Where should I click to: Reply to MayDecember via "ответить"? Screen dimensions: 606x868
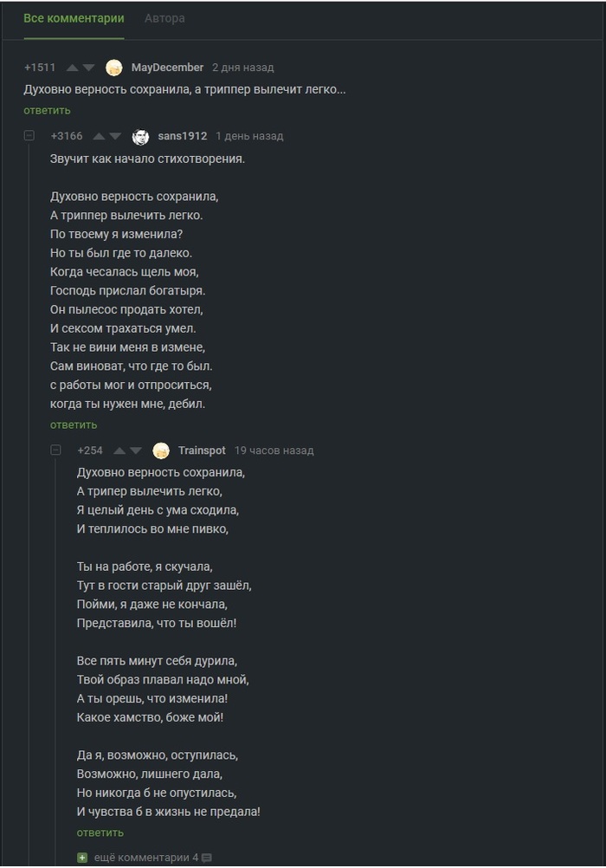tap(47, 110)
